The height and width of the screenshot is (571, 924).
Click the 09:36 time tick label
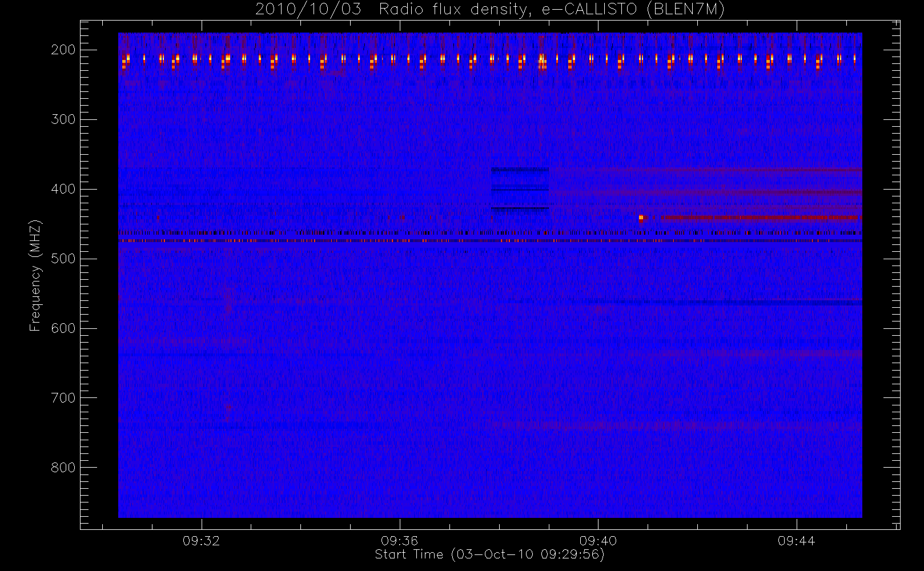[x=400, y=541]
